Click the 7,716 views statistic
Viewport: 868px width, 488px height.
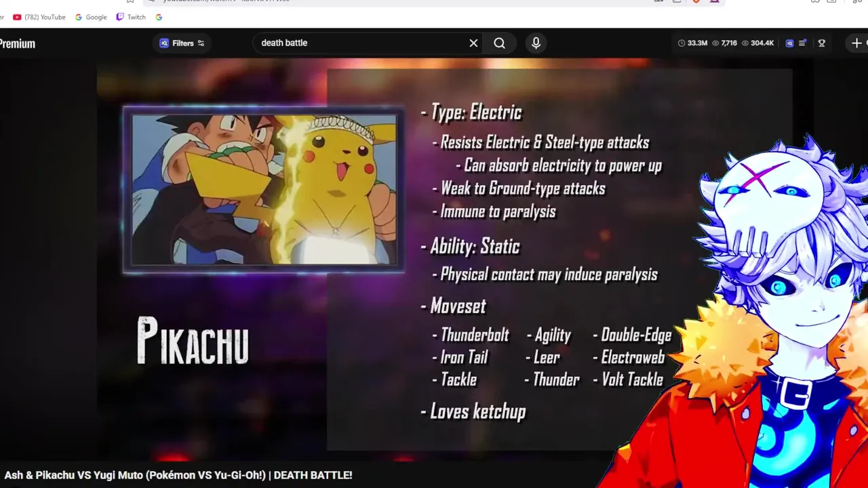click(x=724, y=43)
